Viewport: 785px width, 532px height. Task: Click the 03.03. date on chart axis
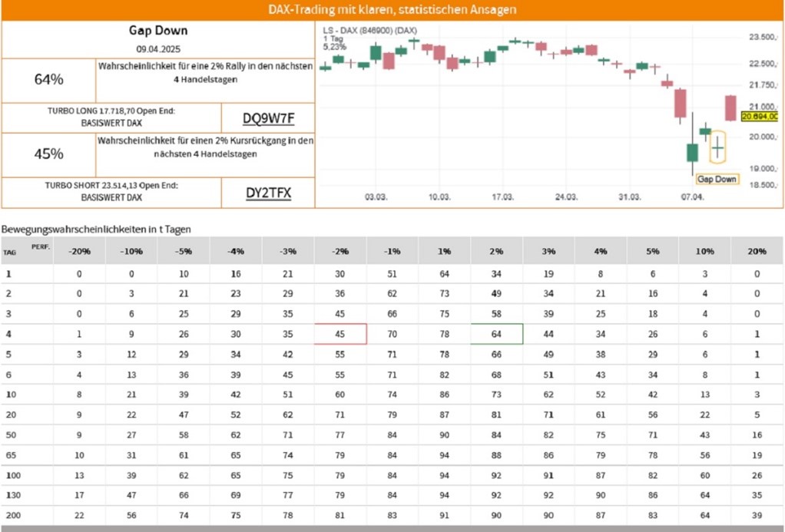(376, 197)
